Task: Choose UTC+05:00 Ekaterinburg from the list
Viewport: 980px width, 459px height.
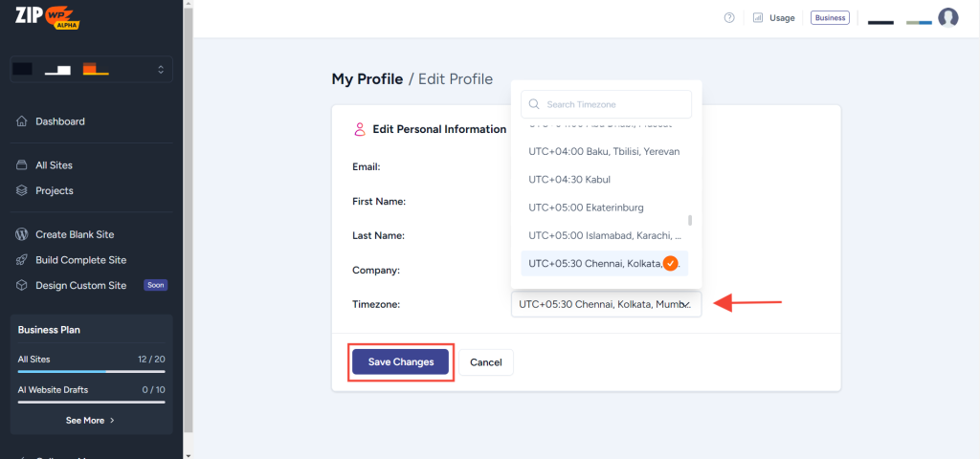Action: click(x=586, y=208)
